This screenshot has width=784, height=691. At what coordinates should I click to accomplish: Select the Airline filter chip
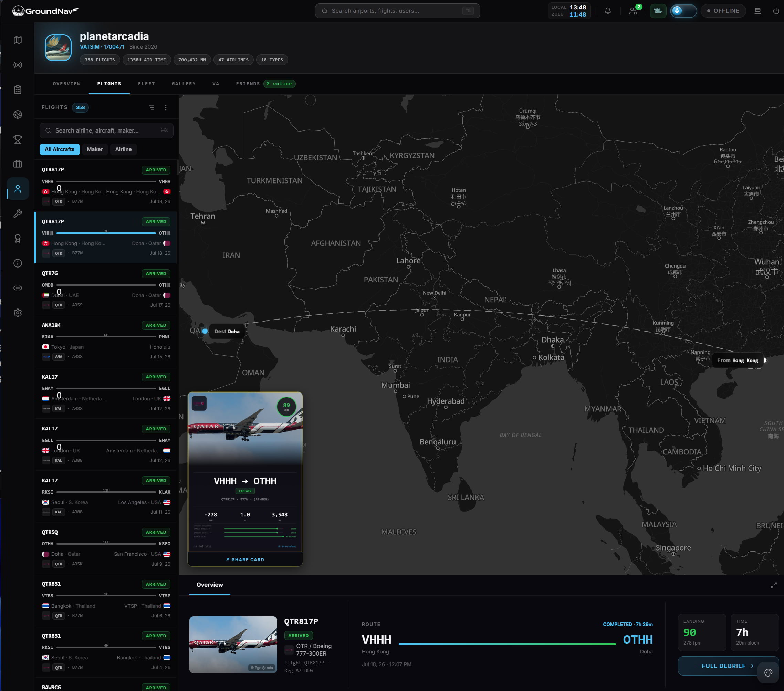[124, 149]
